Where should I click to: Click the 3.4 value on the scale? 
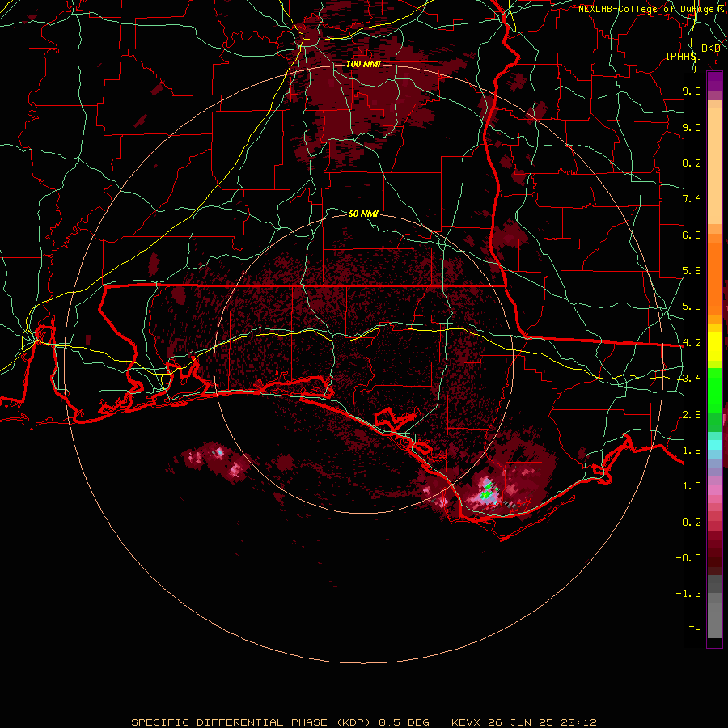(692, 379)
